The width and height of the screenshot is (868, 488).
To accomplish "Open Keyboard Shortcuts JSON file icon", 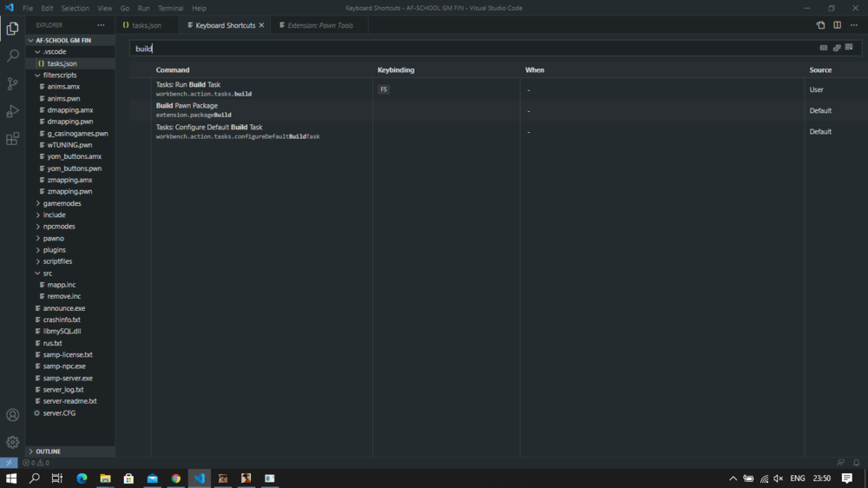I will [x=820, y=25].
